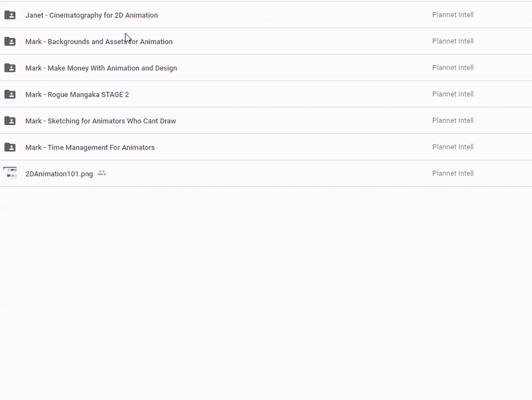This screenshot has width=532, height=400.
Task: Click Plannet Intell owner on 2DAnimation101.png row
Action: coord(453,173)
